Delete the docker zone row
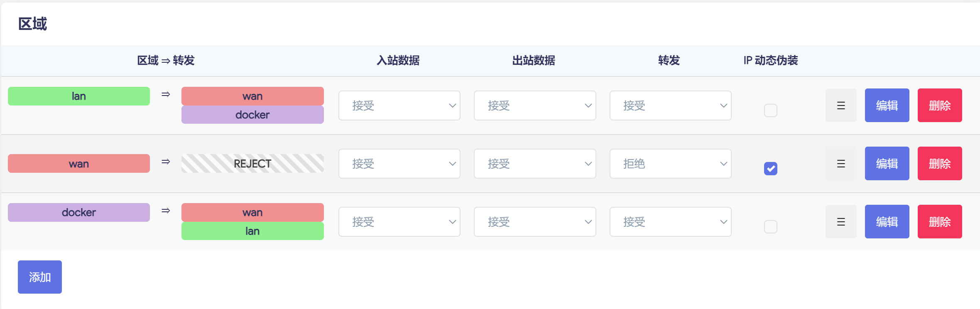The image size is (980, 309). point(940,222)
